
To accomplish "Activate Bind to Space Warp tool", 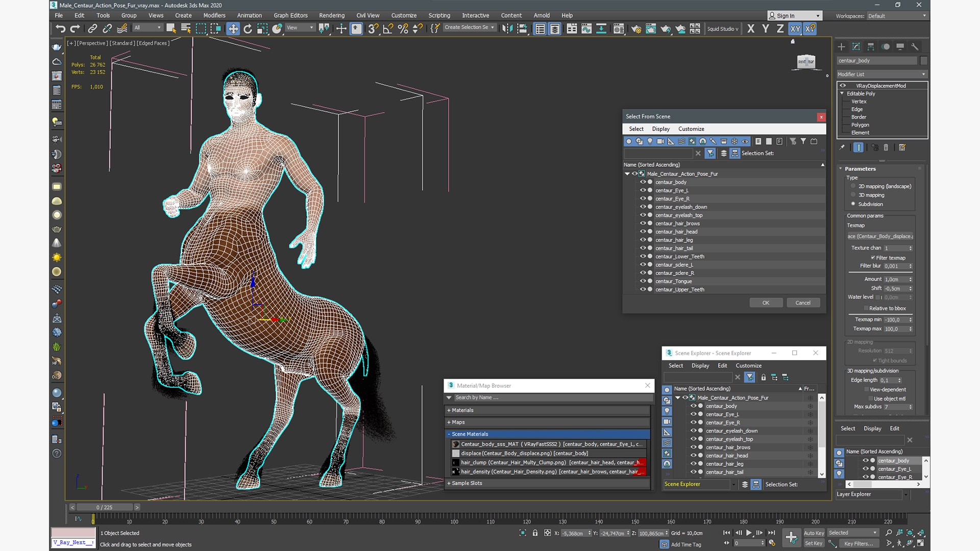I will (122, 29).
